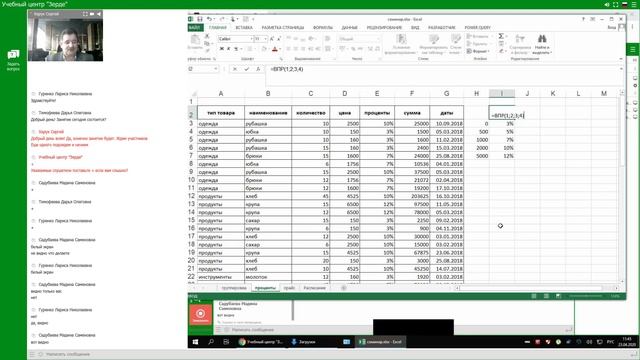Open Font group dialog launcher
This screenshot has height=360, width=640.
point(281,59)
